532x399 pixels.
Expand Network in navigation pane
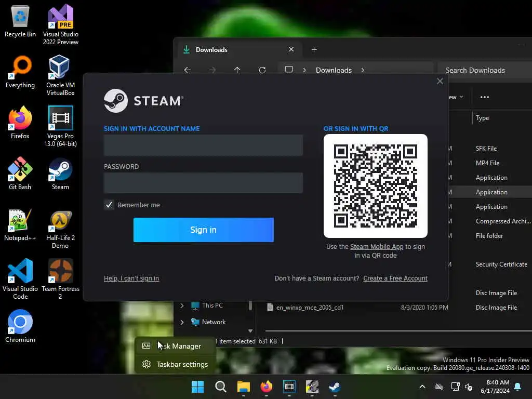[x=182, y=322]
